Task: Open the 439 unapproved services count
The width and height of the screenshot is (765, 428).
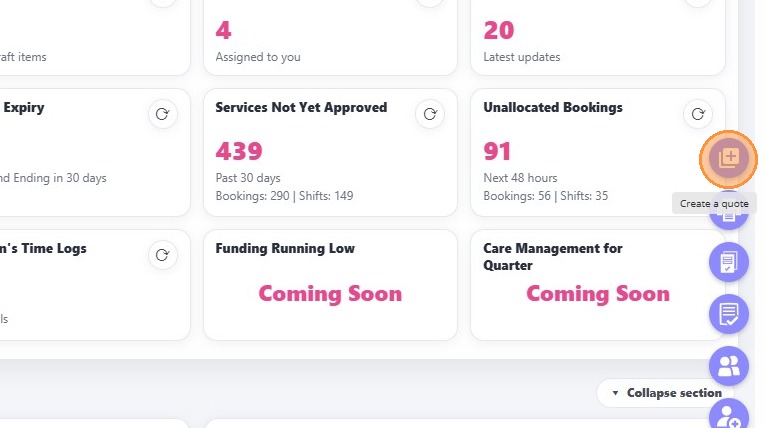Action: click(239, 152)
